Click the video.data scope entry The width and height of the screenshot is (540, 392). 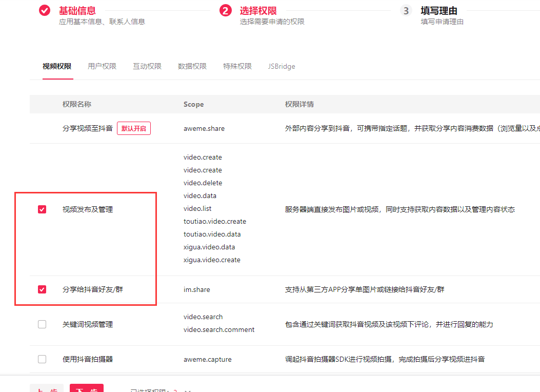pos(200,195)
